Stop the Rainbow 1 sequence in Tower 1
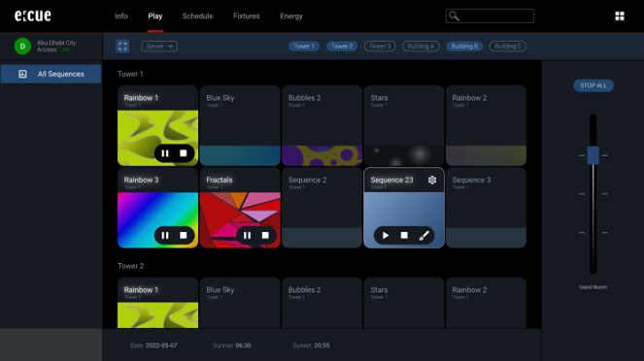Viewport: 644px width, 361px height. pos(184,153)
